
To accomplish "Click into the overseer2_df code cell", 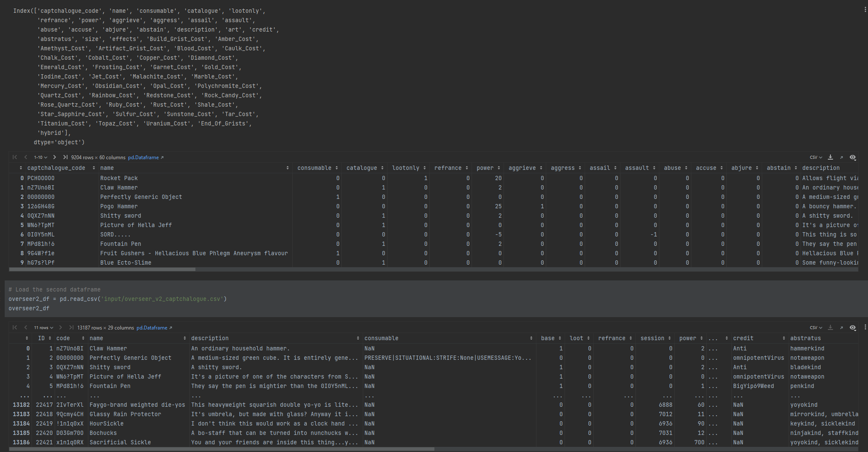I will [x=435, y=299].
